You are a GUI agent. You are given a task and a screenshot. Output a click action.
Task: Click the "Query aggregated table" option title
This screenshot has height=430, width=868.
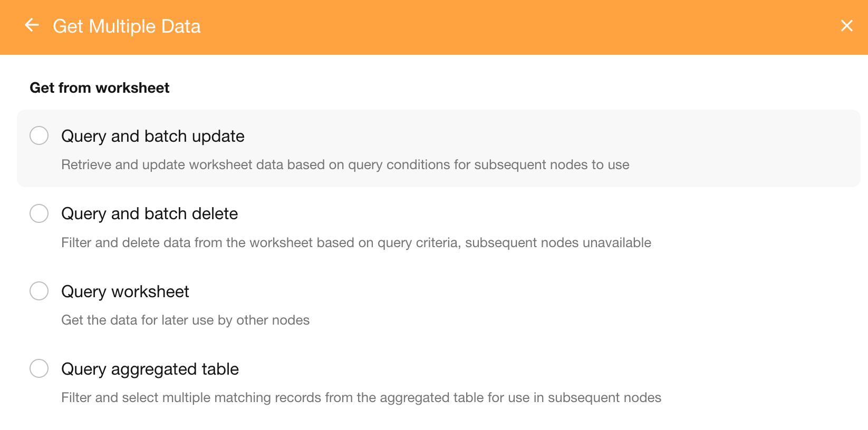pos(150,369)
